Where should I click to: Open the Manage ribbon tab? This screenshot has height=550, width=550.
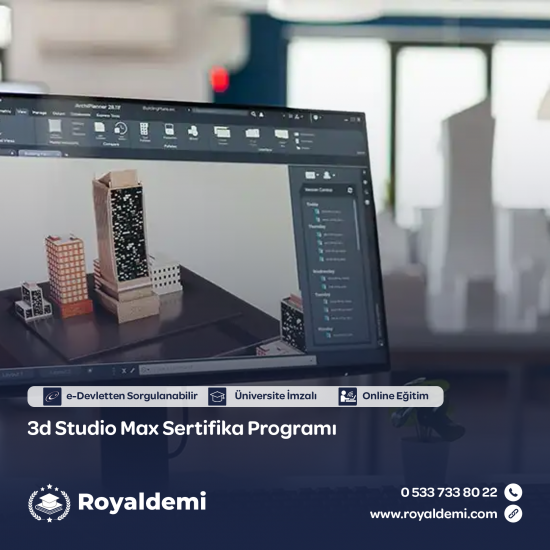point(39,113)
